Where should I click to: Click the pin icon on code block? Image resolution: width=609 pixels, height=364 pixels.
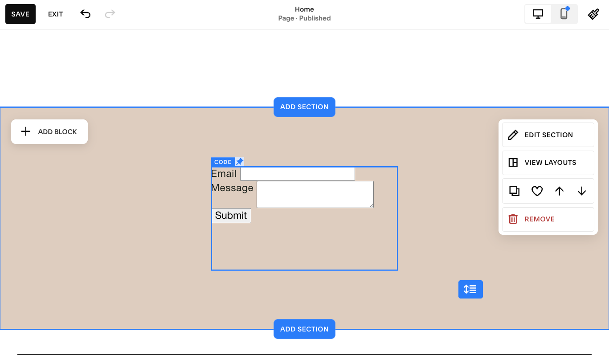(240, 162)
